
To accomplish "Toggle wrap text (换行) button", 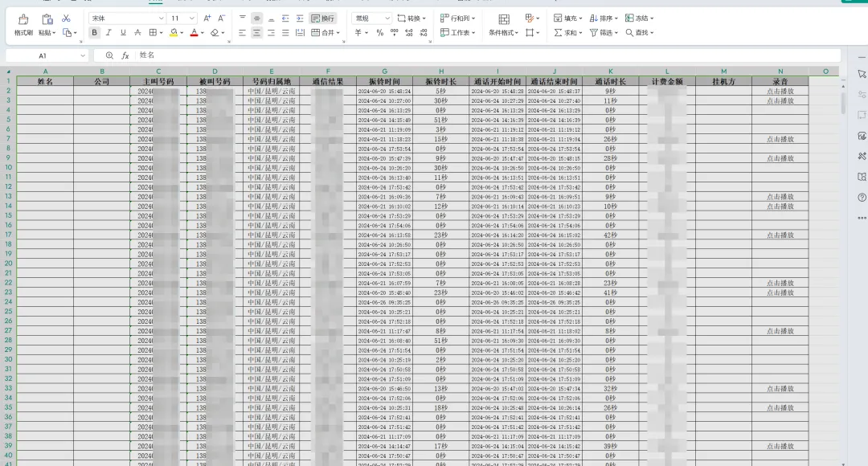I will 322,18.
